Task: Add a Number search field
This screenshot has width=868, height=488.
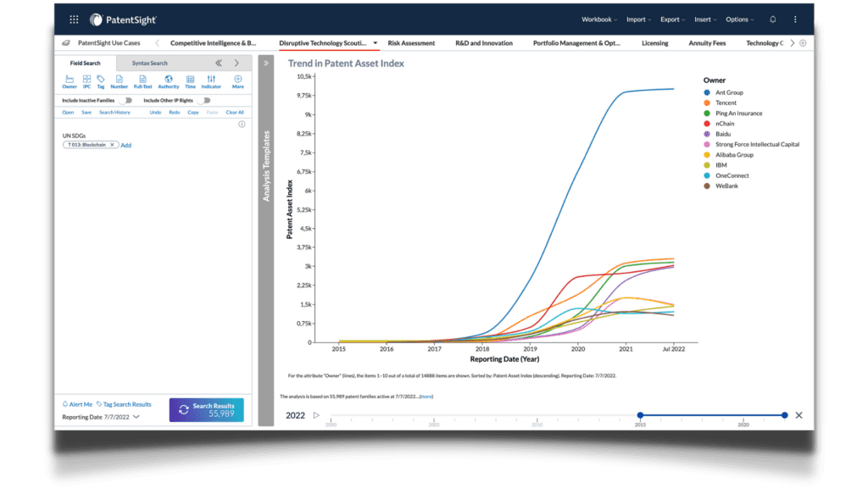Action: tap(119, 82)
